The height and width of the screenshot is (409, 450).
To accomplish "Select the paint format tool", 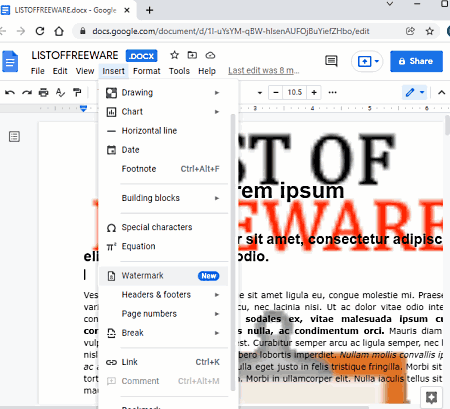I will 77,92.
